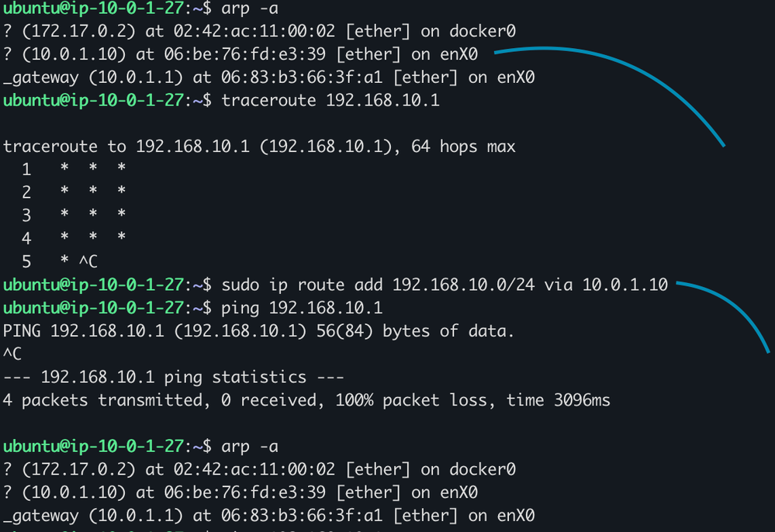Image resolution: width=775 pixels, height=532 pixels.
Task: Click the sudo ip route add command
Action: (x=445, y=285)
